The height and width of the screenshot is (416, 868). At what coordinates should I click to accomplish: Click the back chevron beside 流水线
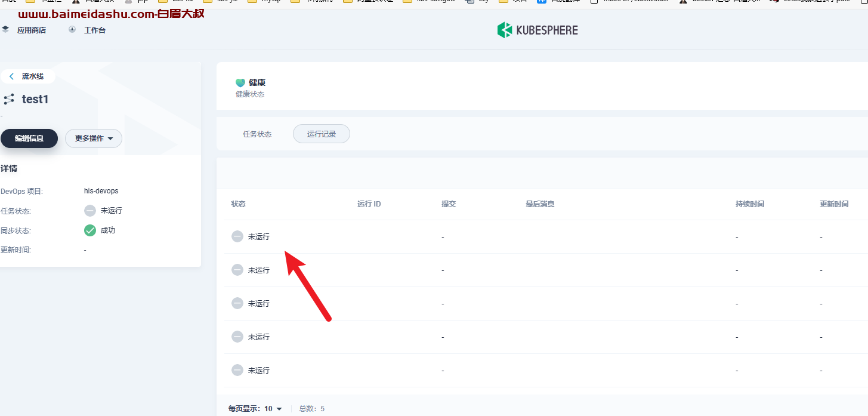(x=11, y=76)
